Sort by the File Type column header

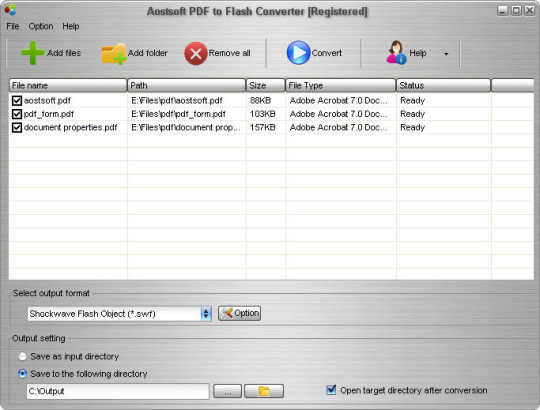coord(341,85)
